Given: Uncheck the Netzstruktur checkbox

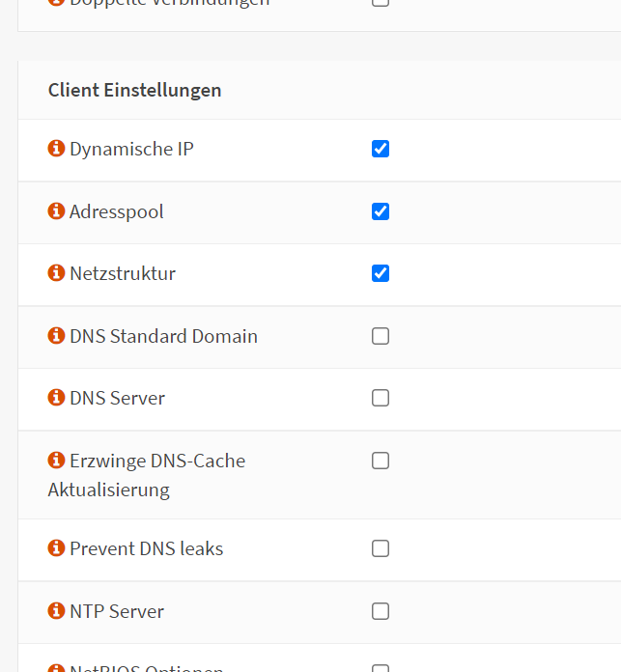Looking at the screenshot, I should (381, 273).
